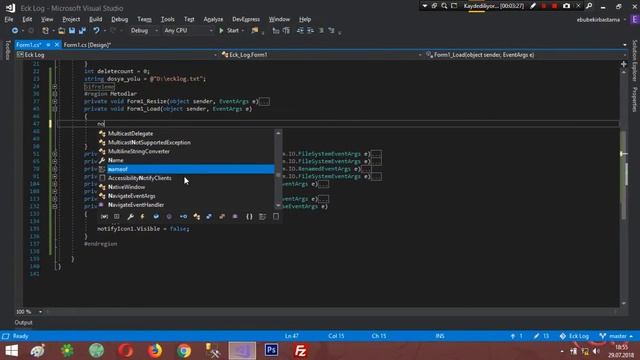Open the Analyze menu
Image resolution: width=640 pixels, height=360 pixels.
click(213, 19)
